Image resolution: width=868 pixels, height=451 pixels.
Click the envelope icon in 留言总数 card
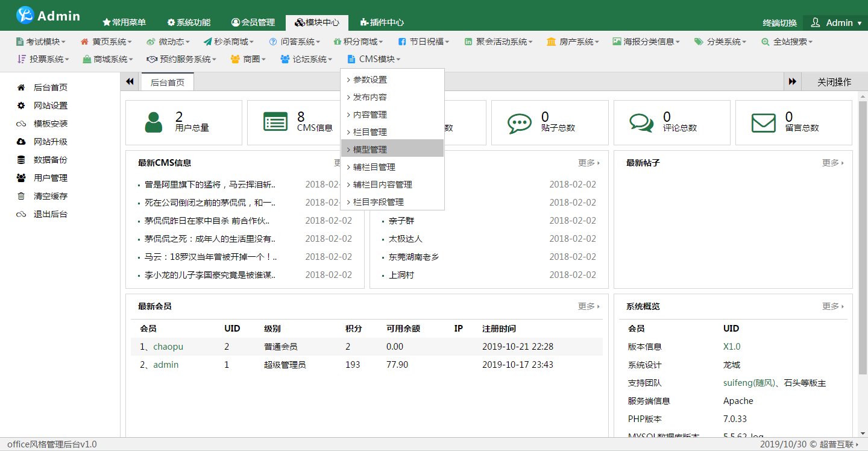tap(763, 122)
